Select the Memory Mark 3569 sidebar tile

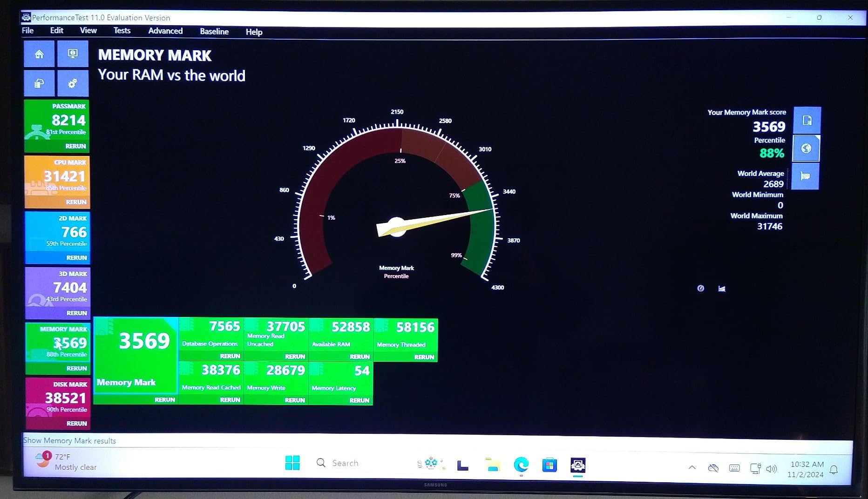[x=57, y=343]
